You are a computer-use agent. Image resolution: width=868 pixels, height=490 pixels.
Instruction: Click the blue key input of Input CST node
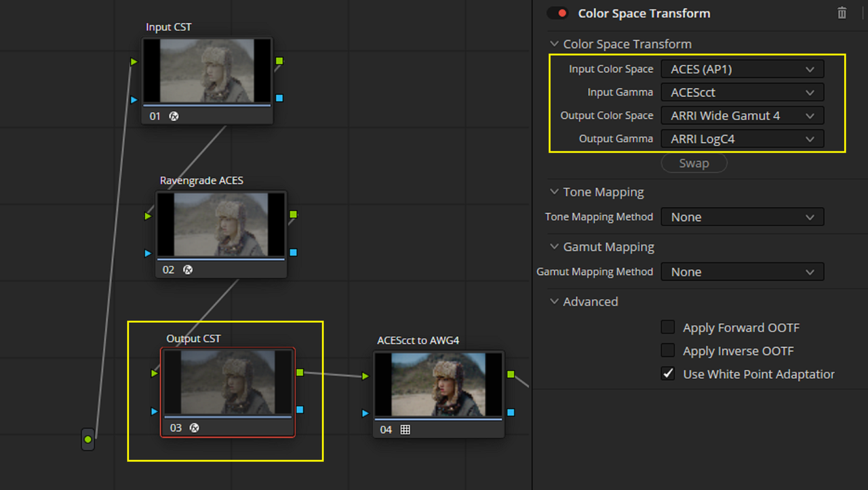pos(134,100)
